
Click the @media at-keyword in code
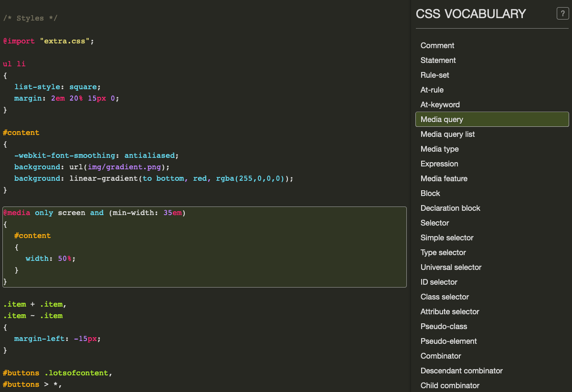[17, 213]
